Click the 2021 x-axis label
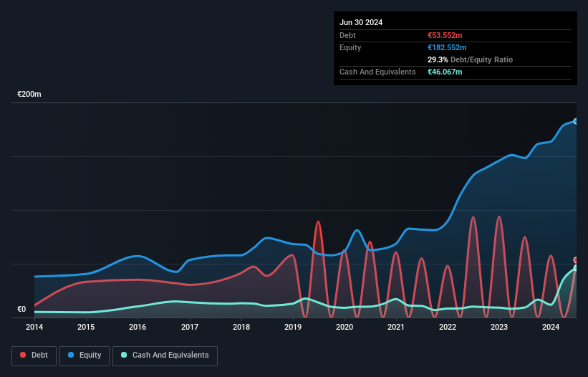The height and width of the screenshot is (377, 588). [x=396, y=327]
